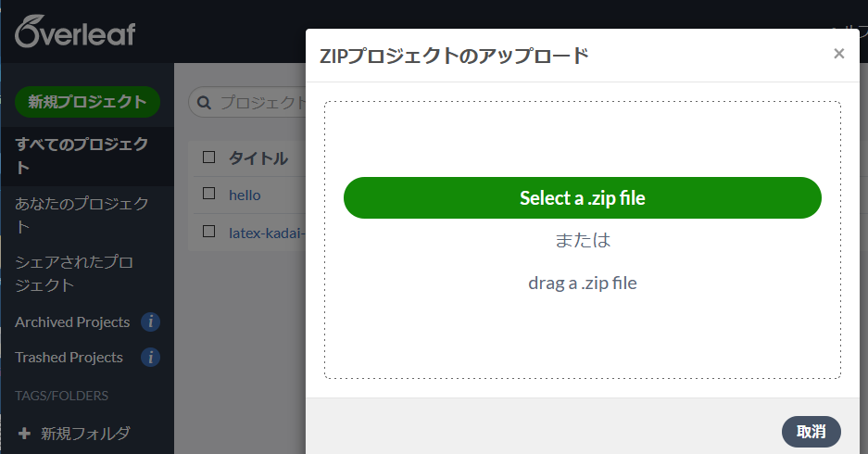Click the search magnifier icon
The width and height of the screenshot is (868, 454).
[204, 103]
